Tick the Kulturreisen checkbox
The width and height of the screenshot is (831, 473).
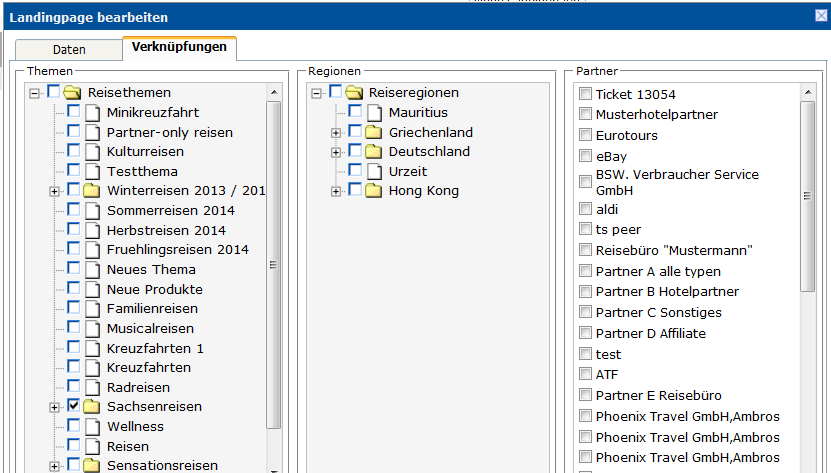(73, 151)
